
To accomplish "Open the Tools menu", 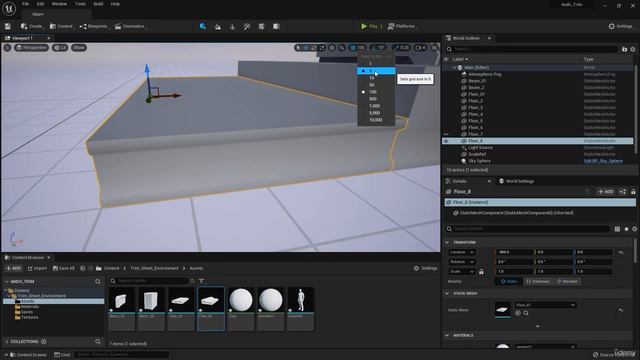I will [x=80, y=4].
